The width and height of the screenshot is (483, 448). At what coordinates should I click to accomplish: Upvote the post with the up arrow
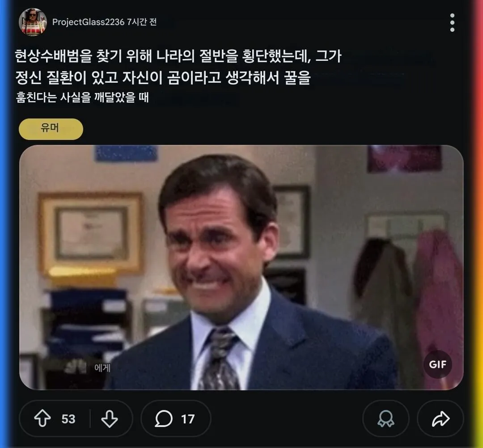pyautogui.click(x=42, y=419)
